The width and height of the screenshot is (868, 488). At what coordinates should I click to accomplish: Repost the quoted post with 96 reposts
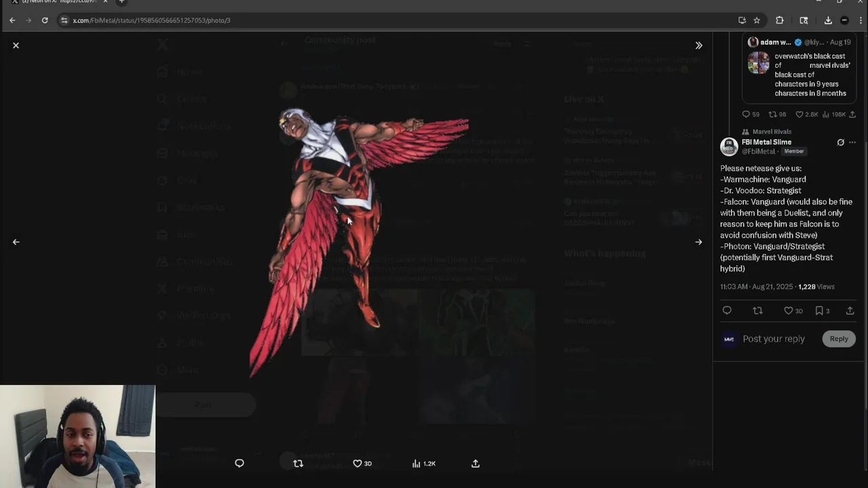click(x=777, y=115)
